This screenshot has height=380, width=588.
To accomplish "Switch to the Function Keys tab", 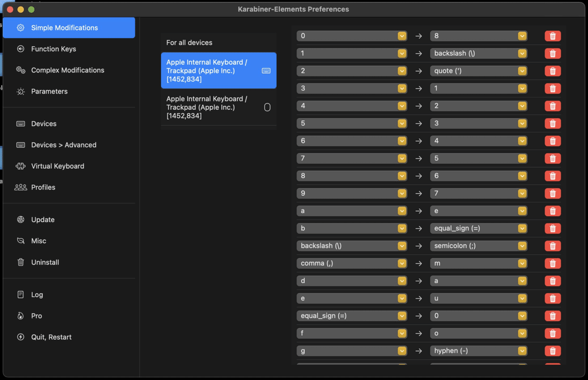I will (x=53, y=49).
